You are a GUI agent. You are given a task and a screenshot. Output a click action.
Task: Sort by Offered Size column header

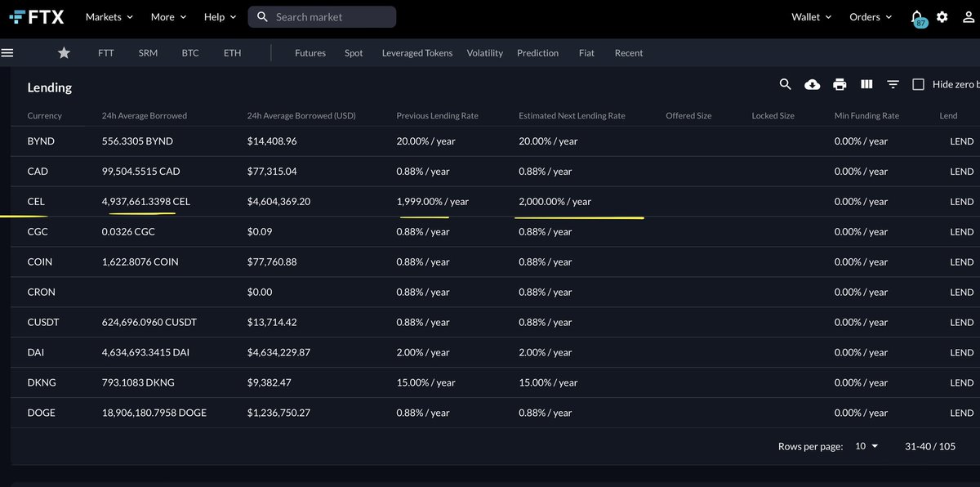click(688, 116)
